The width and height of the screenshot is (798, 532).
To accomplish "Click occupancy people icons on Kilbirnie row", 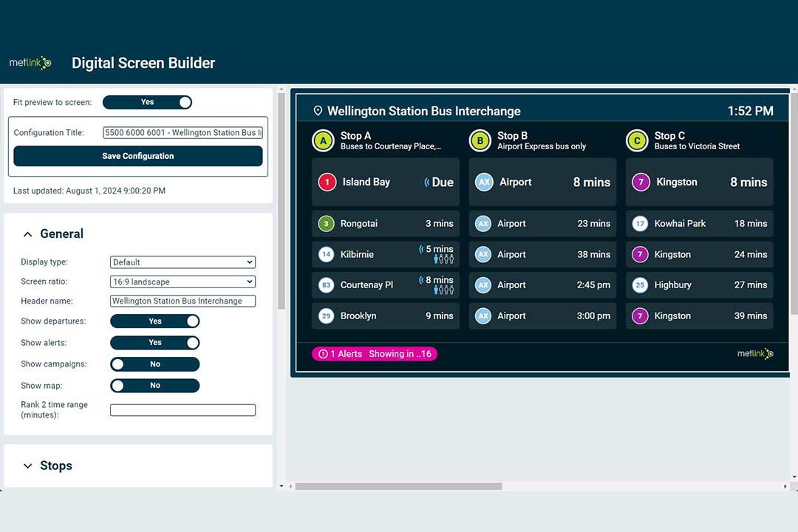I will click(443, 259).
